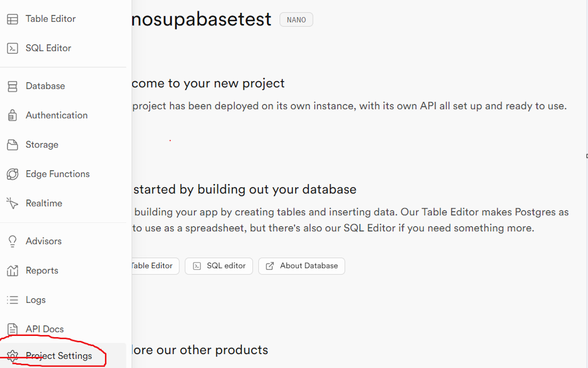588x368 pixels.
Task: Click the SQL Editor terminal icon
Action: tap(12, 48)
